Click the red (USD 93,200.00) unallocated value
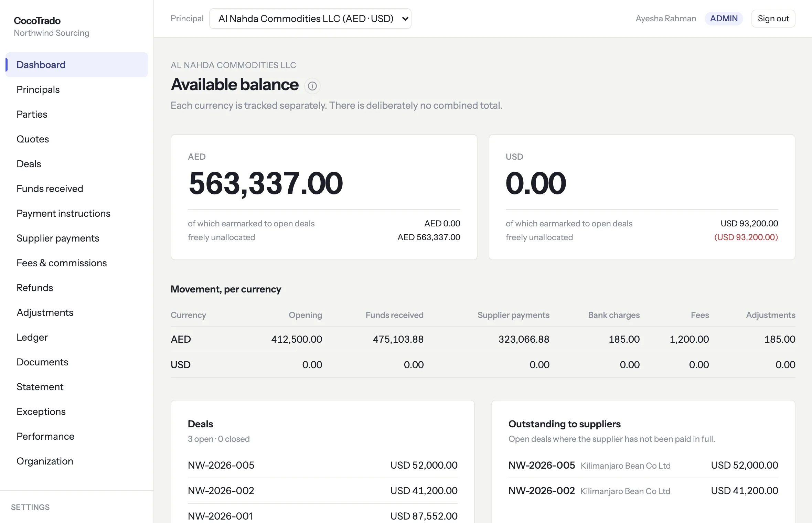The width and height of the screenshot is (812, 523). tap(746, 237)
